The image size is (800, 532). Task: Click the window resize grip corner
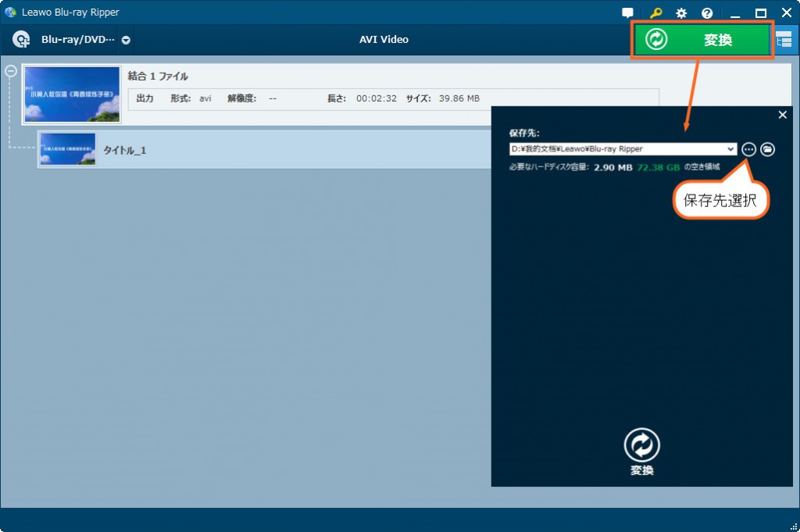point(794,527)
